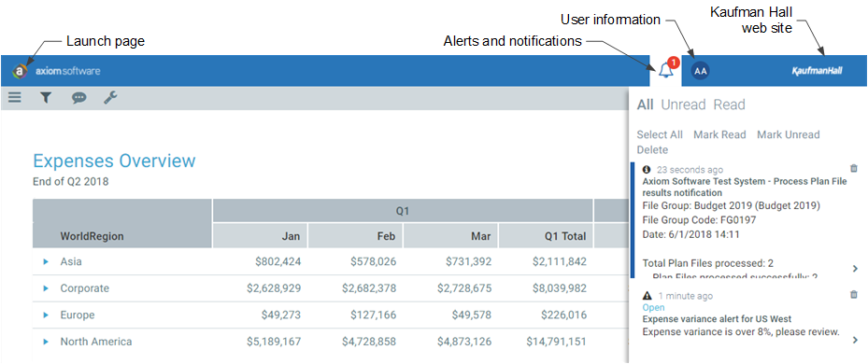Click Select All in notifications panel
868x364 pixels.
click(x=660, y=134)
